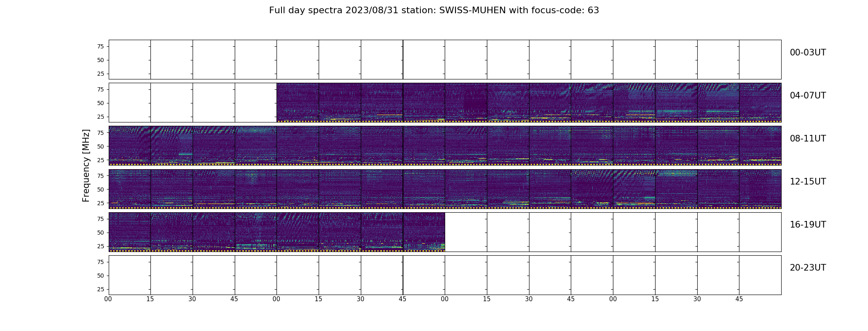The width and height of the screenshot is (868, 331).
Task: Click the first colored tile in 04-07UT row
Action: click(298, 103)
